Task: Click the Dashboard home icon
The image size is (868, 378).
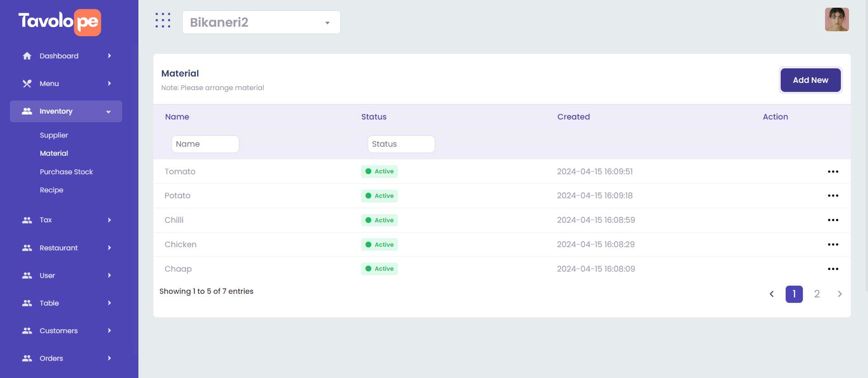Action: click(x=27, y=56)
